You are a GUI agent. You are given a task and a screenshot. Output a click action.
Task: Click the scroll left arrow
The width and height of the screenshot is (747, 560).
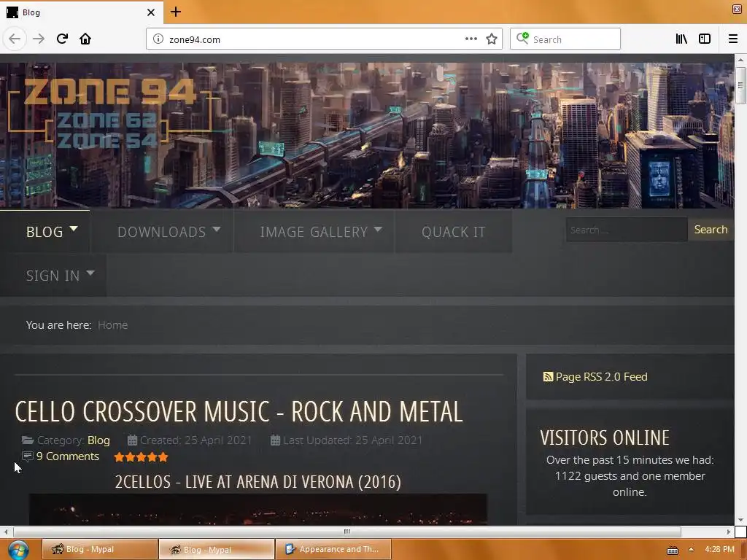click(x=6, y=532)
